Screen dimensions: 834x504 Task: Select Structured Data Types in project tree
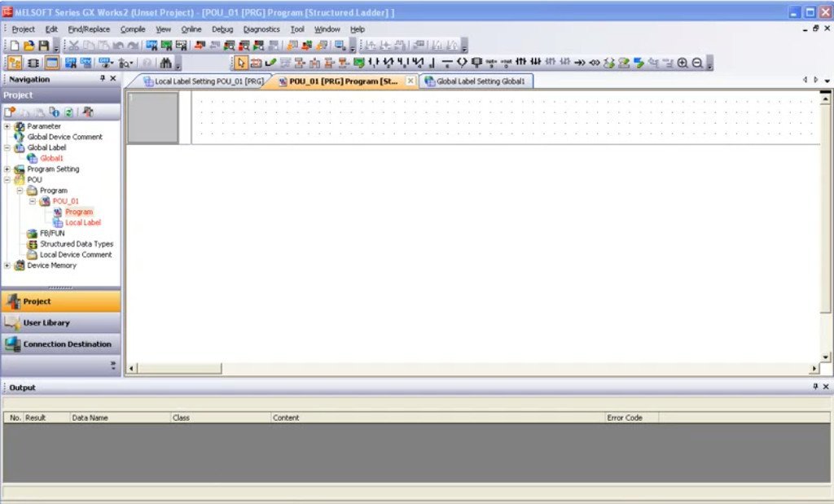point(77,244)
